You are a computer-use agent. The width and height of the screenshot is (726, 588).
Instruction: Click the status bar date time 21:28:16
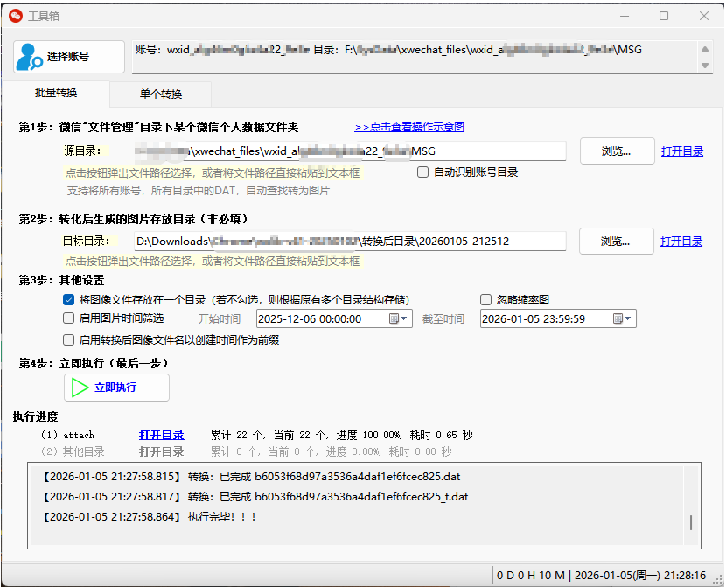pos(640,576)
